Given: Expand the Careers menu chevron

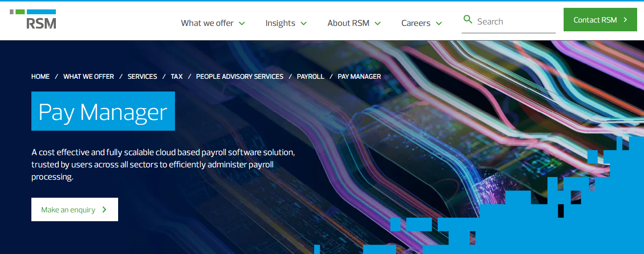Looking at the screenshot, I should pos(439,23).
